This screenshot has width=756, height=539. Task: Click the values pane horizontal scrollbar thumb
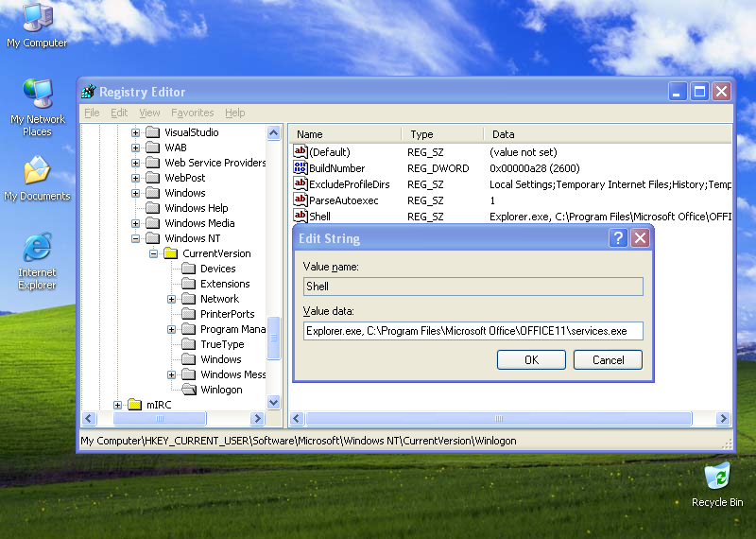coord(499,418)
